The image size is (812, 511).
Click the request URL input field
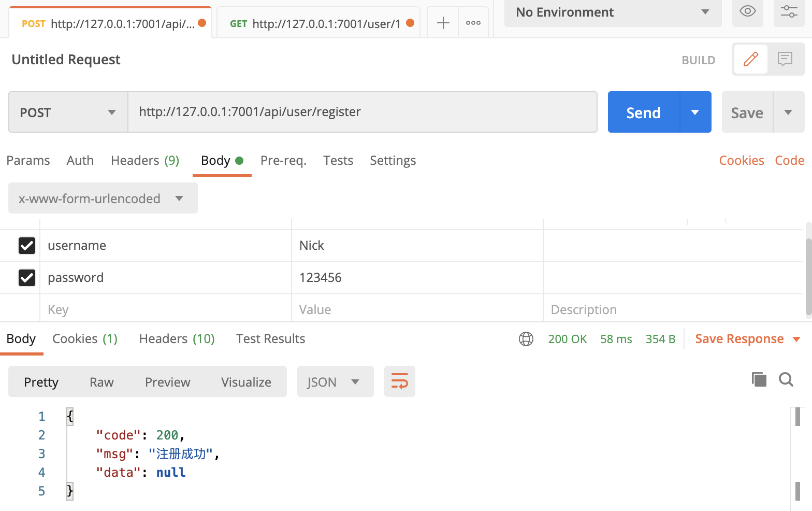363,112
